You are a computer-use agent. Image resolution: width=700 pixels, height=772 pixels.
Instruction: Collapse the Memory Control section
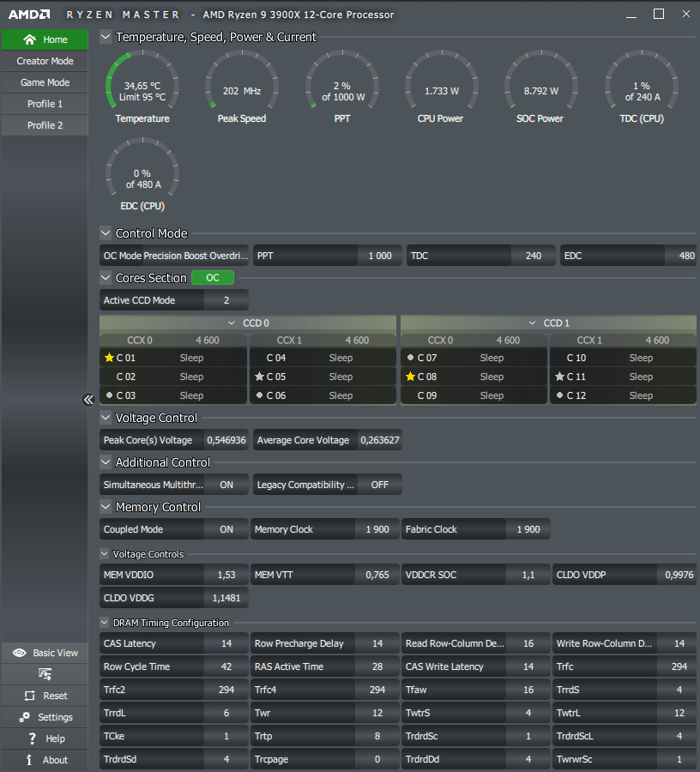106,507
